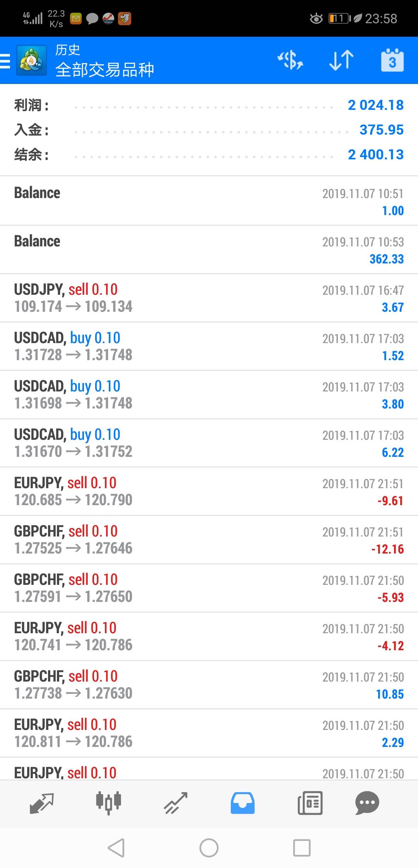Viewport: 418px width, 868px height.
Task: Open the calendar date range picker
Action: 392,60
